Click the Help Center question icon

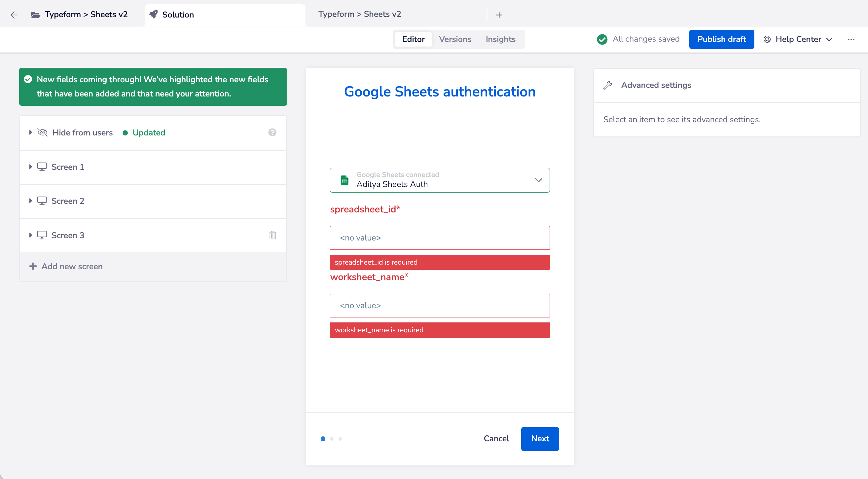tap(272, 132)
